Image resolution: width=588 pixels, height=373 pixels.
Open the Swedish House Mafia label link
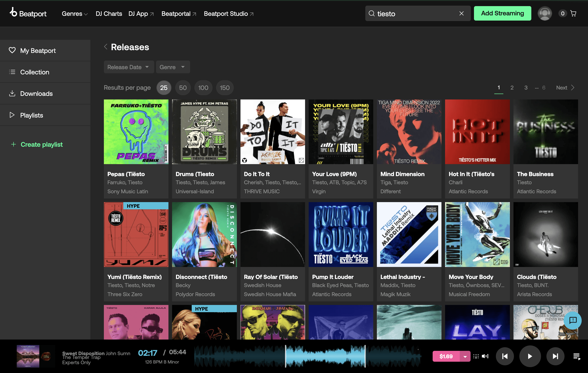pyautogui.click(x=270, y=294)
